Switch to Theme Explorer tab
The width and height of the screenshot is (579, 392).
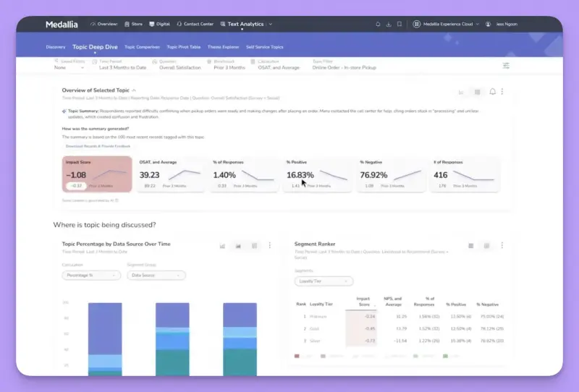click(223, 47)
